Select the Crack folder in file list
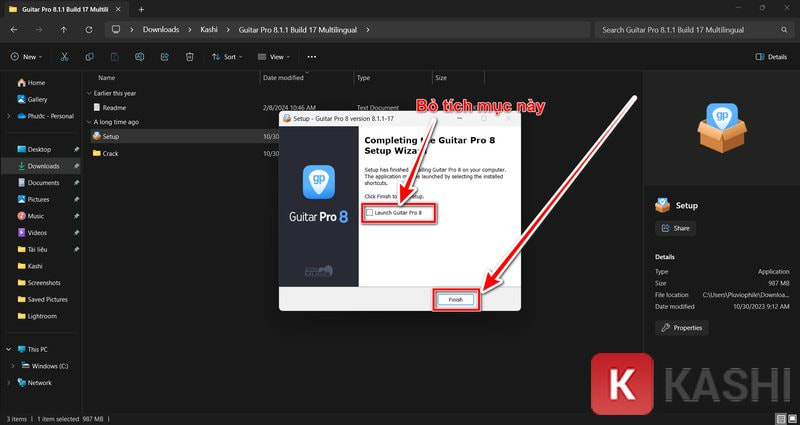The width and height of the screenshot is (800, 425). 110,153
